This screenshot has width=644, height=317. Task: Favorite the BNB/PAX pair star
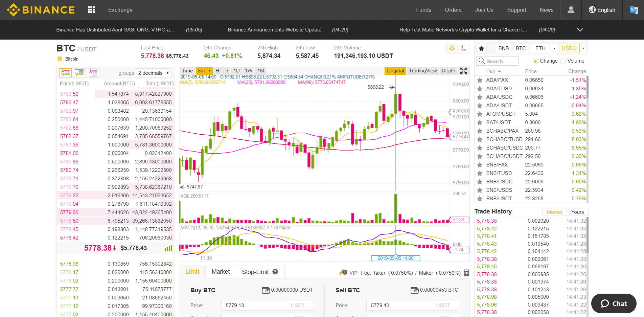coord(480,165)
